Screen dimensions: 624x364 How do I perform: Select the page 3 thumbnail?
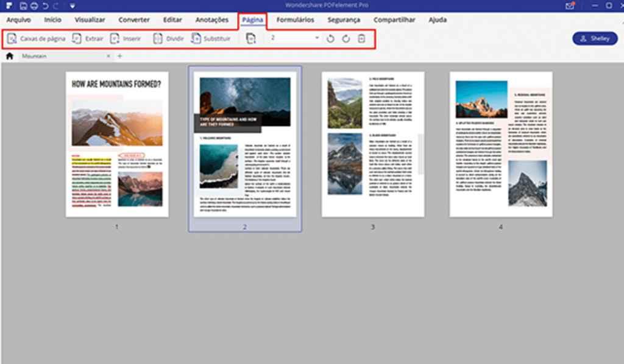(x=372, y=144)
